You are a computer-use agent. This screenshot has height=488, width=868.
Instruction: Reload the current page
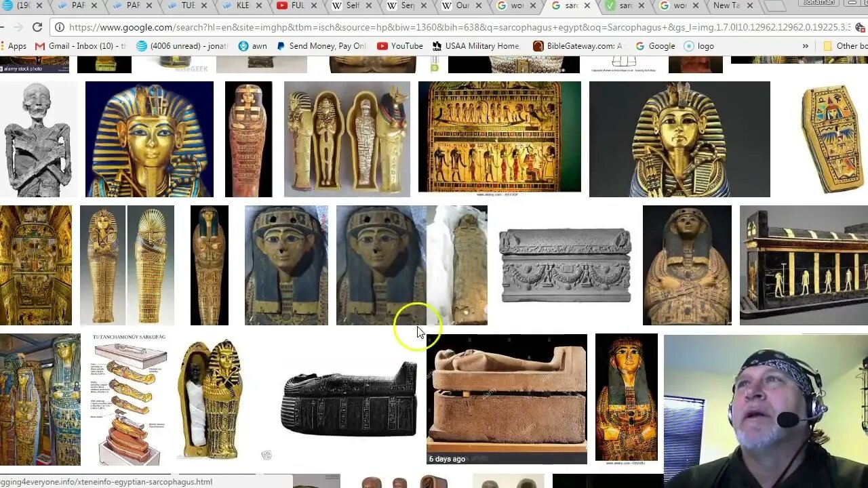pos(37,28)
